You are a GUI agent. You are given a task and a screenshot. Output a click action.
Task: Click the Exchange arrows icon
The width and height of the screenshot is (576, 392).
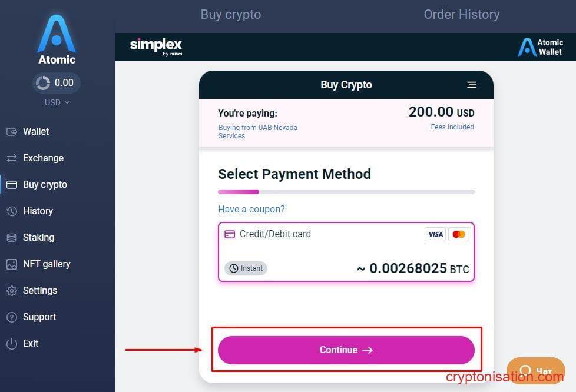coord(12,158)
